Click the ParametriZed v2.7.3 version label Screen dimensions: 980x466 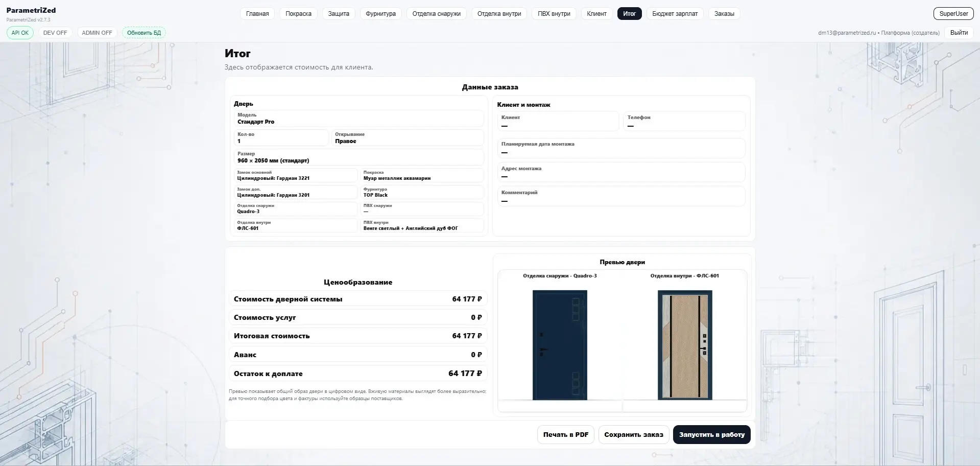28,20
